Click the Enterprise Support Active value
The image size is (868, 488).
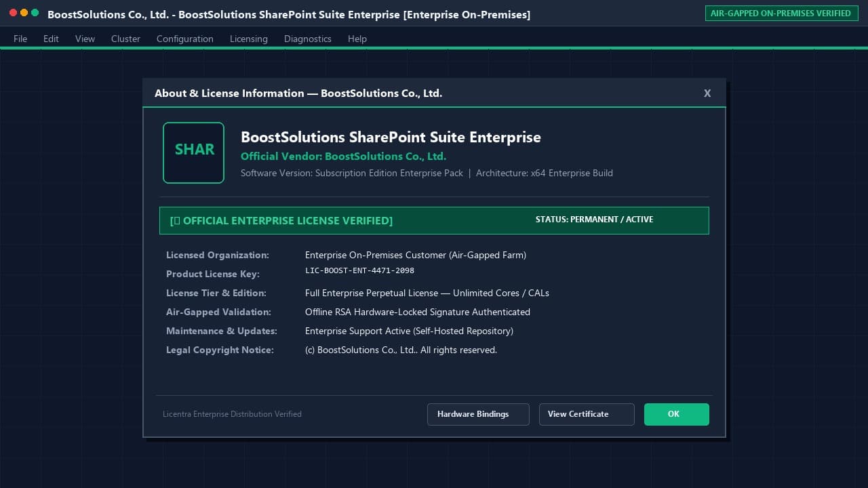pos(409,331)
